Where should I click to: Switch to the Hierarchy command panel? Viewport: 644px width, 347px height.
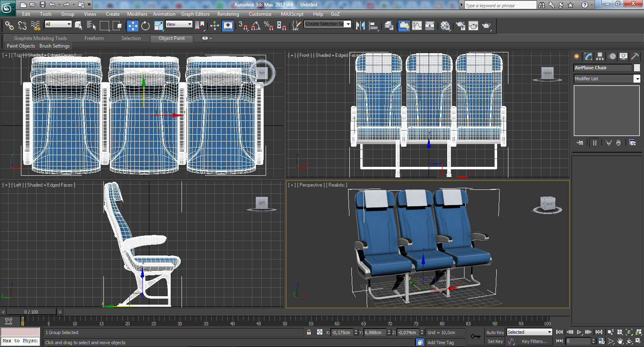pos(600,56)
